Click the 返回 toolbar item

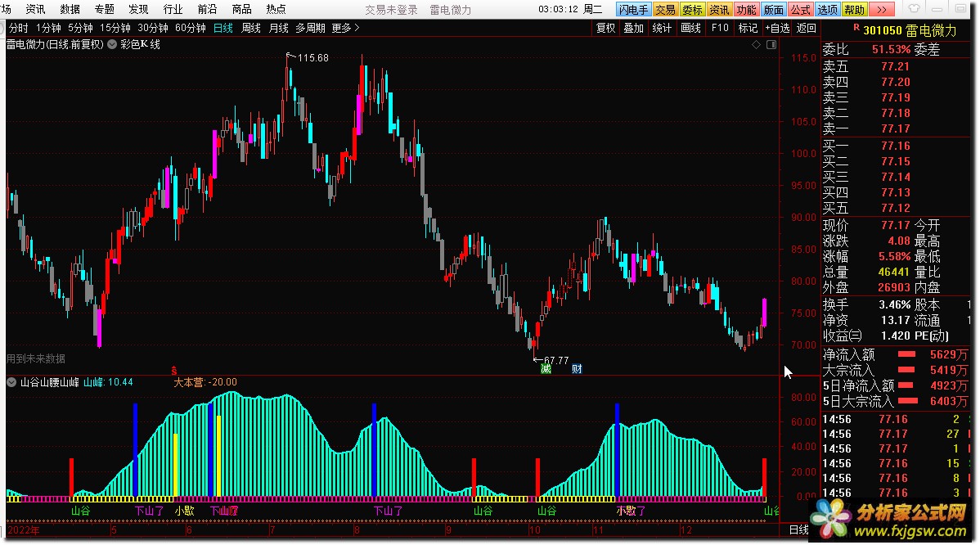(807, 28)
